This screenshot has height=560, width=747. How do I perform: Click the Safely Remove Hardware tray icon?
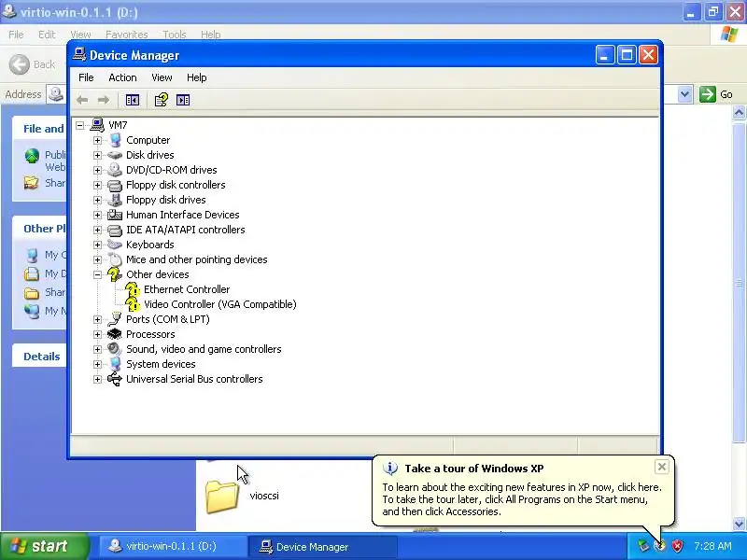click(643, 546)
